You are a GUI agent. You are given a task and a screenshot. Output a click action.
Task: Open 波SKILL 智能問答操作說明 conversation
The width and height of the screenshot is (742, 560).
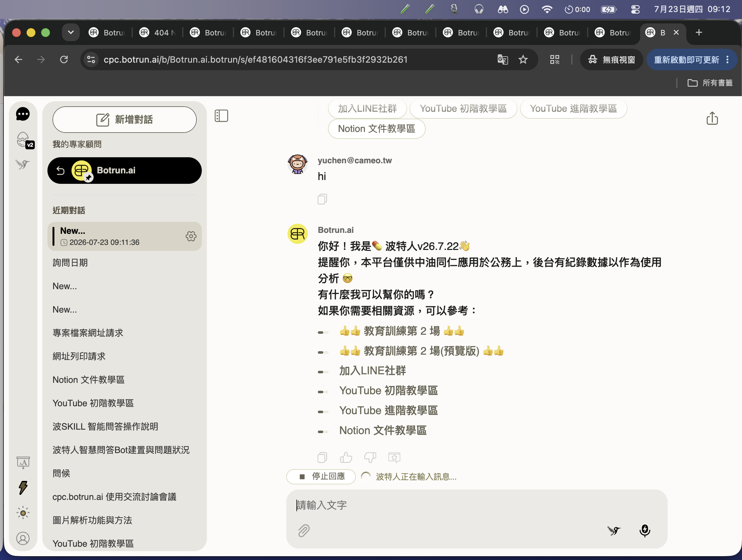(x=124, y=426)
